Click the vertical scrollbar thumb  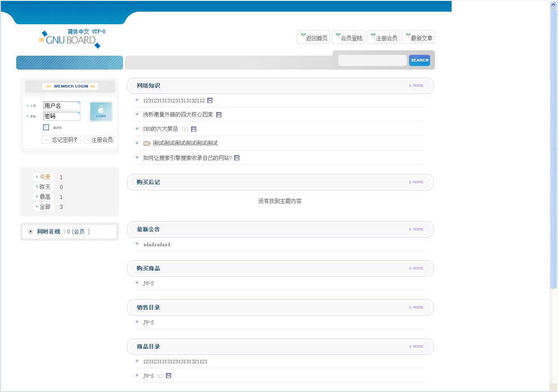click(554, 148)
